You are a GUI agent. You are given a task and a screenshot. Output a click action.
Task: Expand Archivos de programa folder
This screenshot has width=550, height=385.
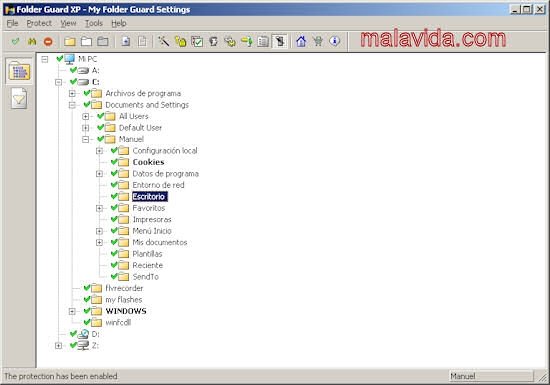point(72,94)
